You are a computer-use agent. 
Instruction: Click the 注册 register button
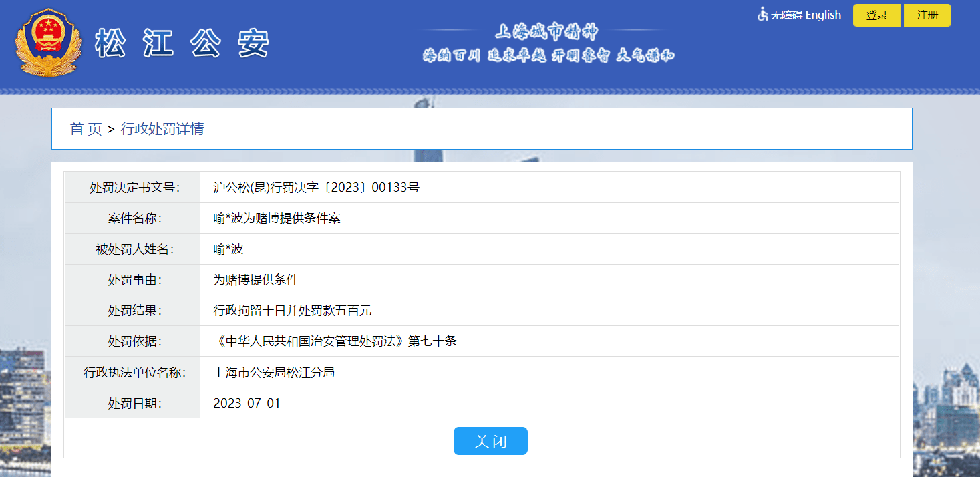pyautogui.click(x=927, y=15)
